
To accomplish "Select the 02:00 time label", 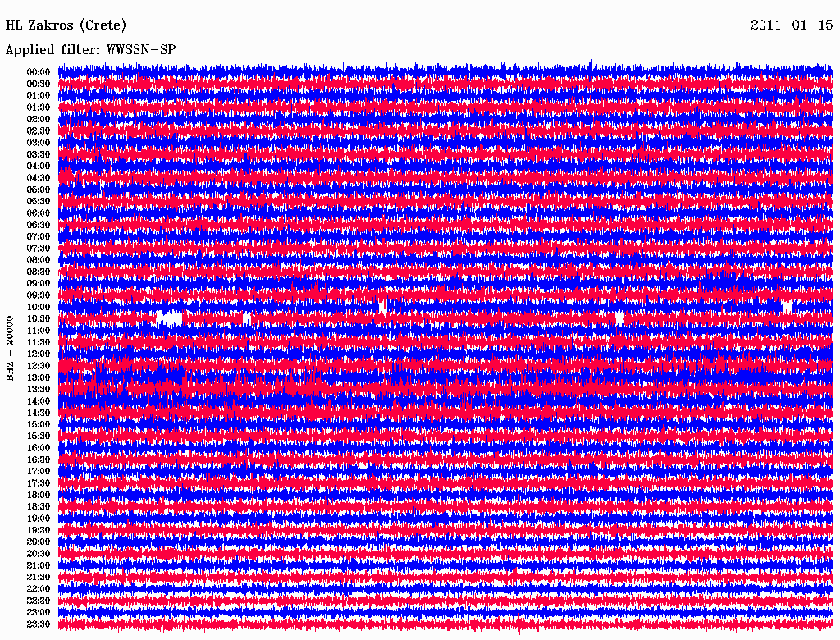I will coord(39,119).
